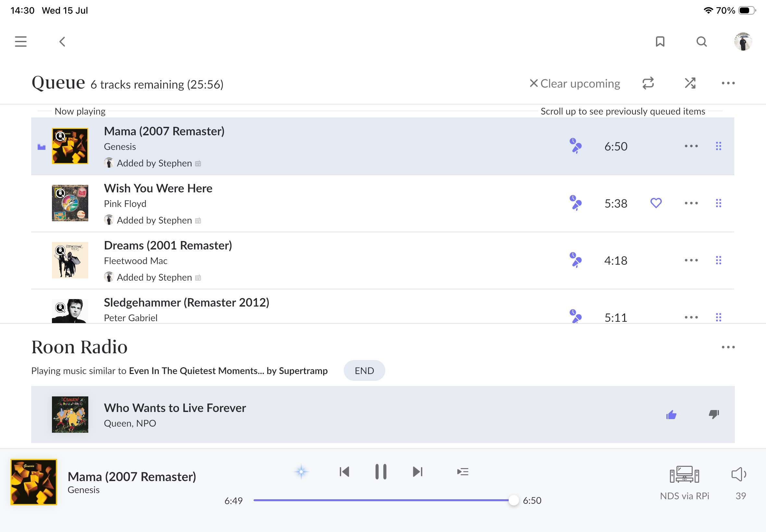This screenshot has height=532, width=766.
Task: Toggle queue shuffle mode
Action: tap(690, 83)
